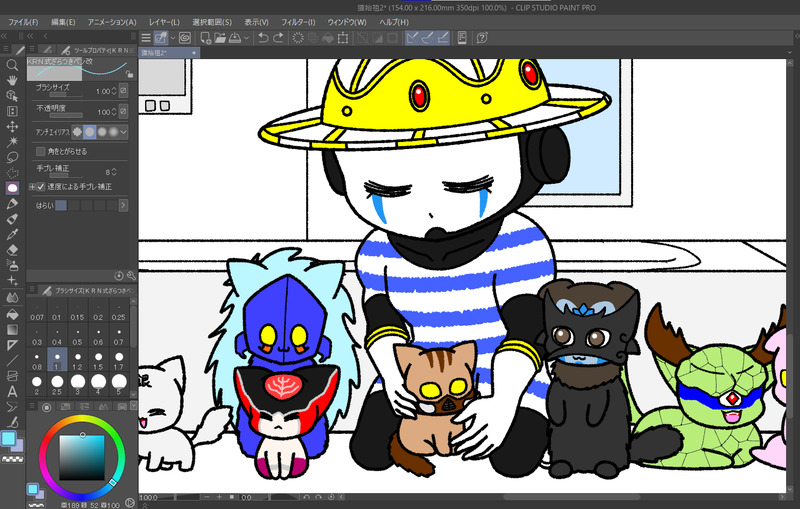Select the Gradient tool
Viewport: 800px width, 509px height.
[12, 329]
